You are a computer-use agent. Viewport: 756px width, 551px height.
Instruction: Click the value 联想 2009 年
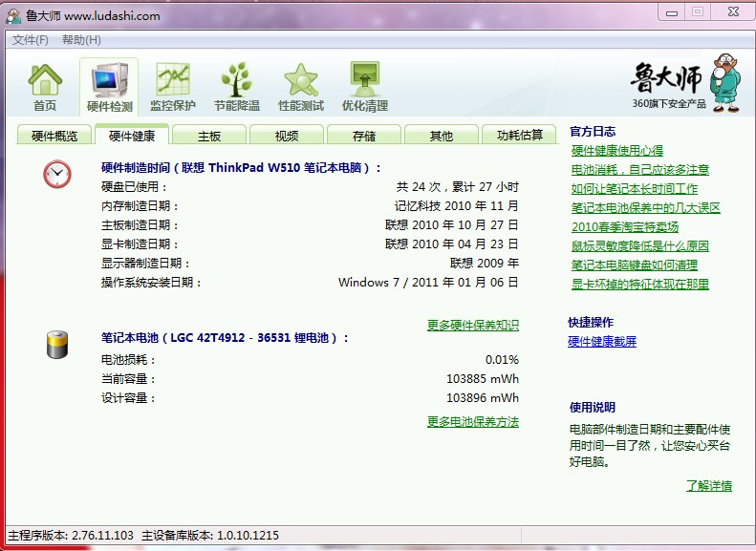click(484, 263)
